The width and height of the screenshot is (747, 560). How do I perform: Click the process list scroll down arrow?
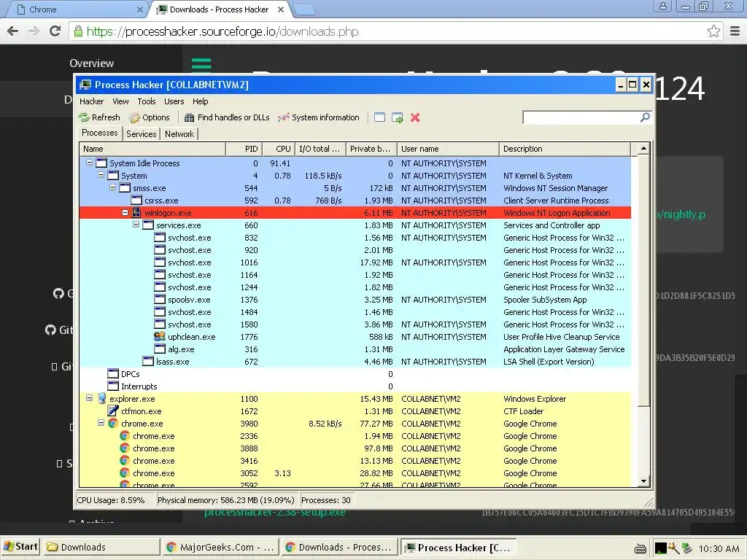[643, 481]
